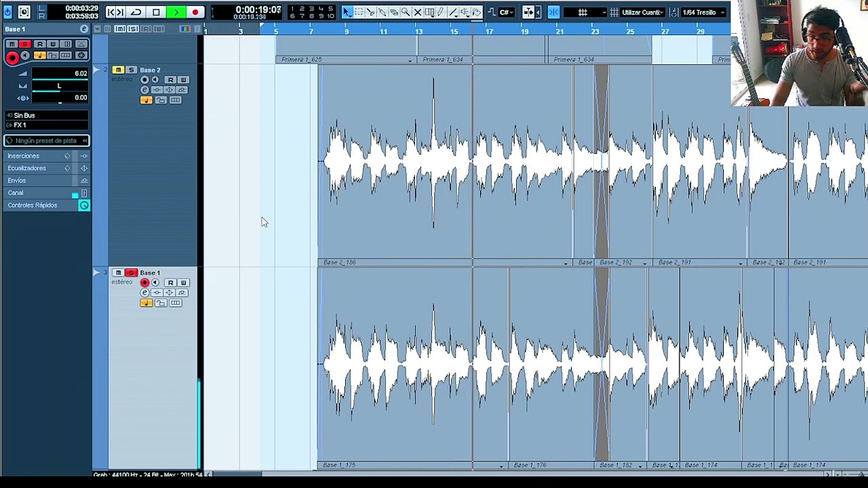Record-enable the Base 2 track

pyautogui.click(x=144, y=80)
